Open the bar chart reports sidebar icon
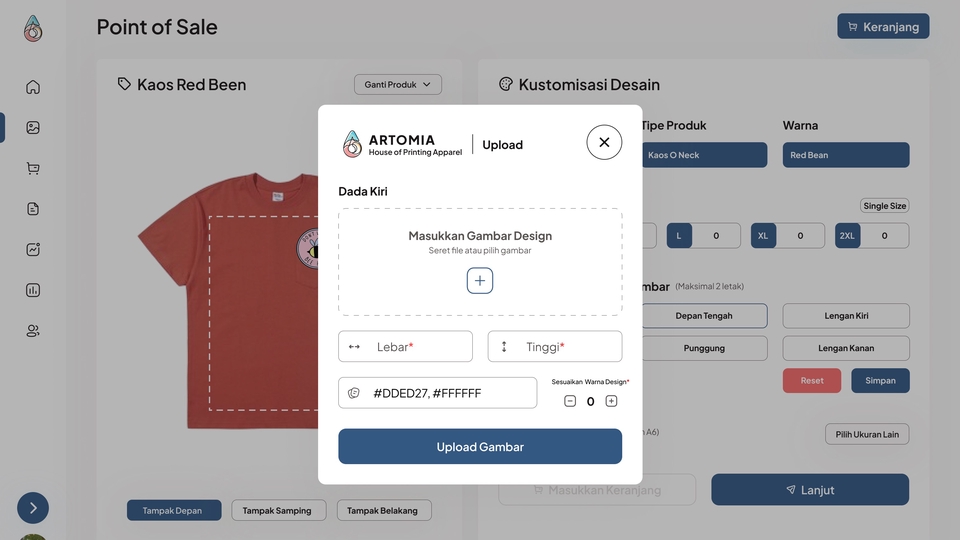This screenshot has width=960, height=540. [x=33, y=290]
